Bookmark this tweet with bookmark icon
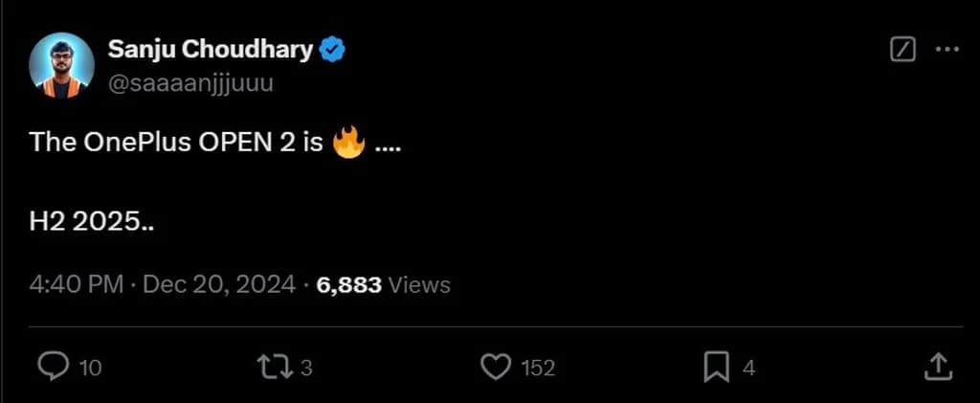Screen dimensions: 980x403 pyautogui.click(x=716, y=366)
